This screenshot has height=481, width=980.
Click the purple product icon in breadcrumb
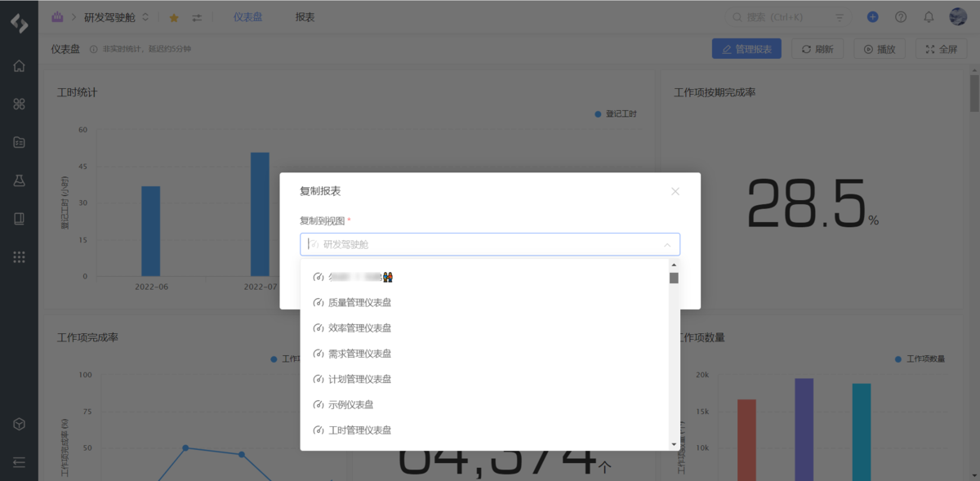pyautogui.click(x=57, y=16)
